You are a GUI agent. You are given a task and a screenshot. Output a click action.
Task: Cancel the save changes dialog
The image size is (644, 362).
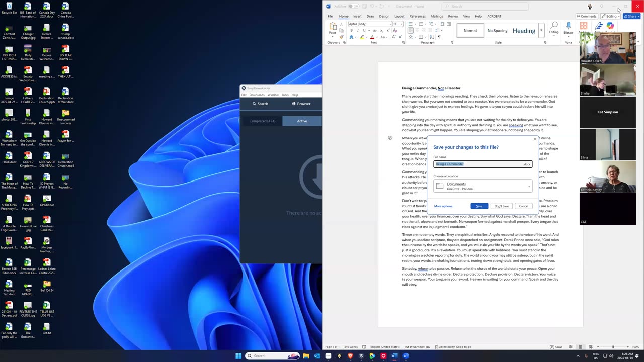click(523, 206)
